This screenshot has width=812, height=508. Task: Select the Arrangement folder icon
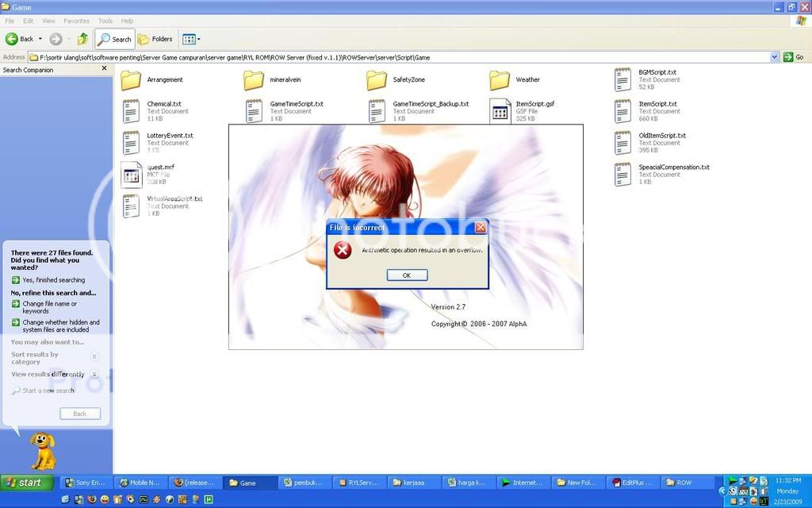[131, 80]
